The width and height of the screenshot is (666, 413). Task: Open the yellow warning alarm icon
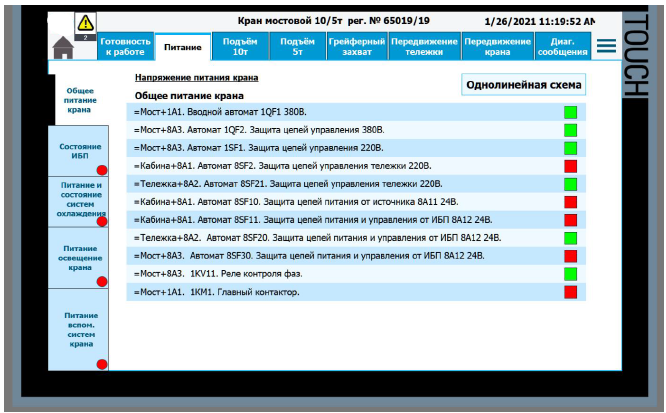[85, 23]
